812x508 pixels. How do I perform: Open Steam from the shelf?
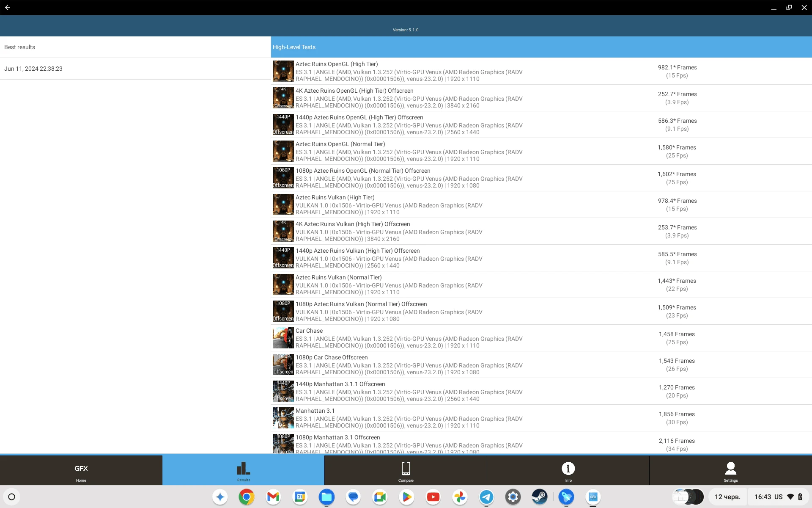(540, 497)
